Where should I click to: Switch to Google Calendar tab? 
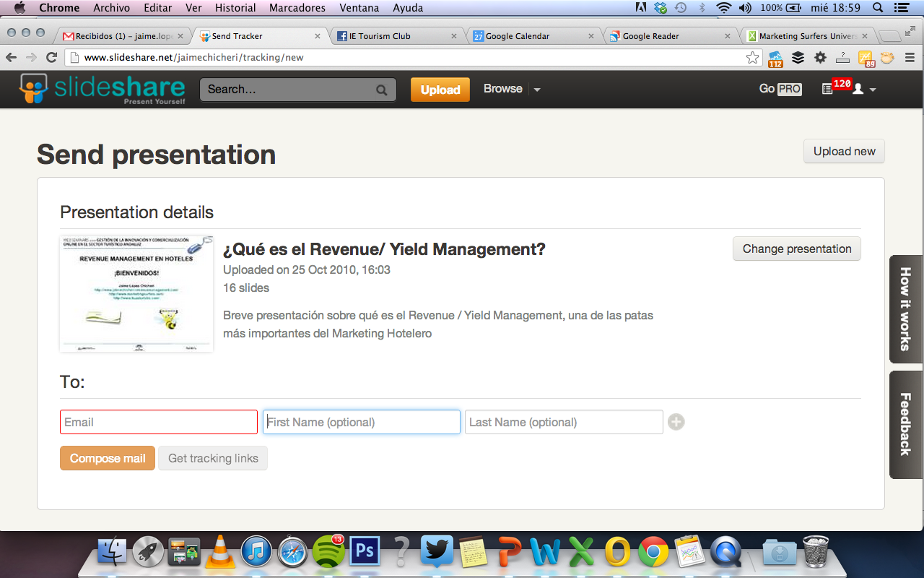[x=534, y=36]
